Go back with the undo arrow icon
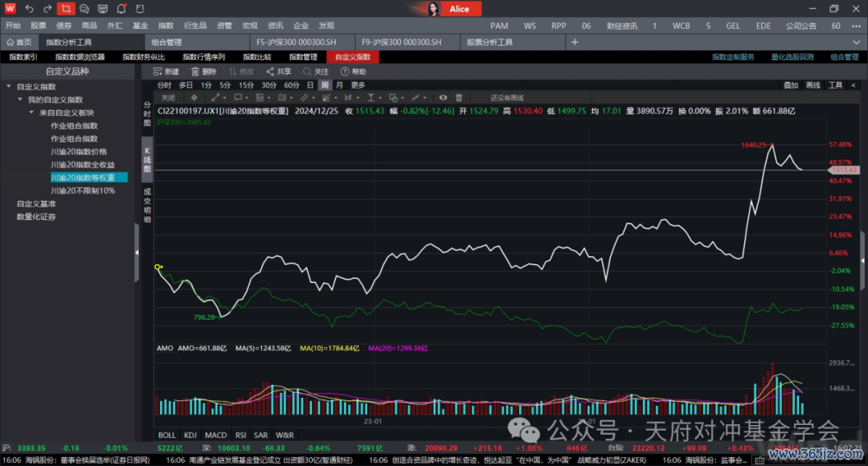This screenshot has height=466, width=868. (30, 8)
